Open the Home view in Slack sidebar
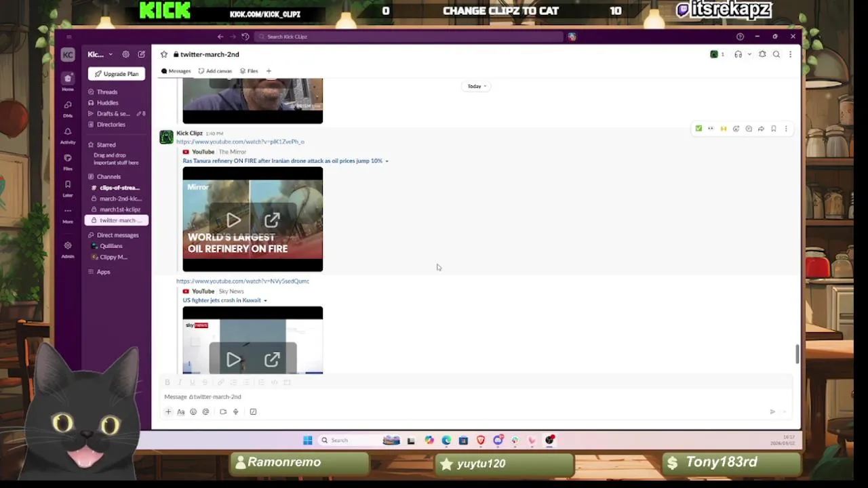The image size is (868, 488). [x=68, y=81]
